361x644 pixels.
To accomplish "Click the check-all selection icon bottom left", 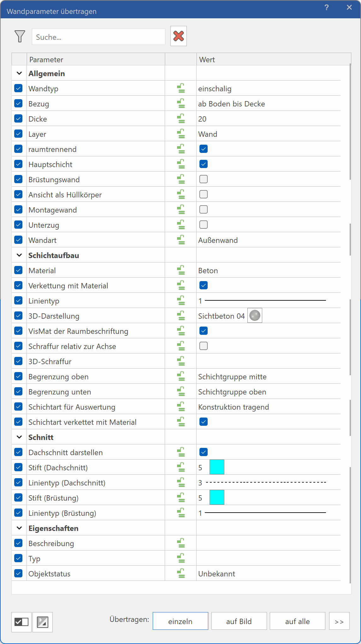I will click(21, 622).
